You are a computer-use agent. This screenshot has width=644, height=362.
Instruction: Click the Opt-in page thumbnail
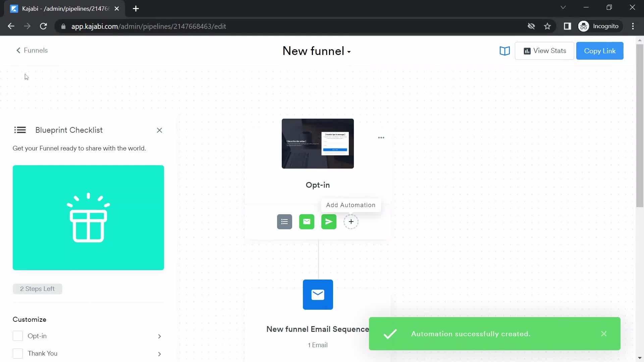point(318,143)
